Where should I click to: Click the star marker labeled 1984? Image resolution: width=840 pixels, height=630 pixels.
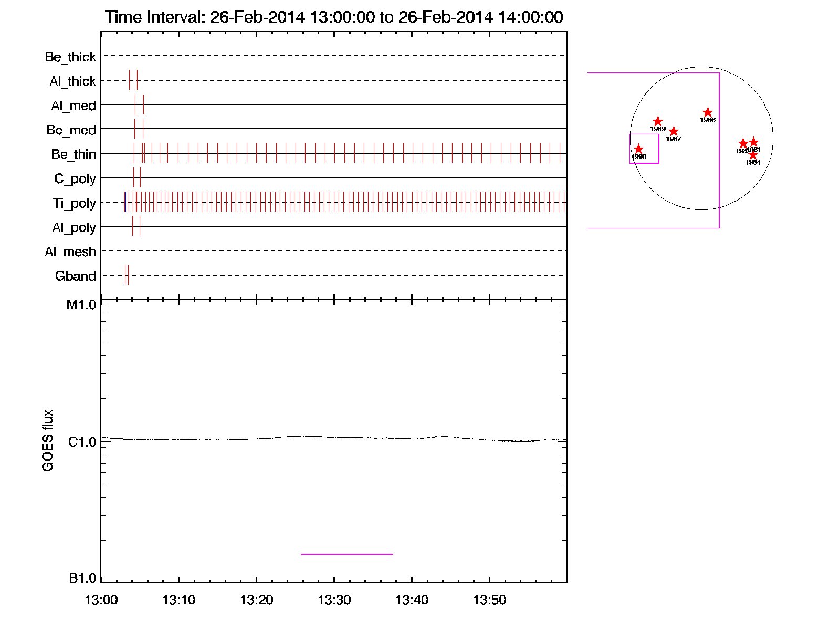[x=753, y=155]
